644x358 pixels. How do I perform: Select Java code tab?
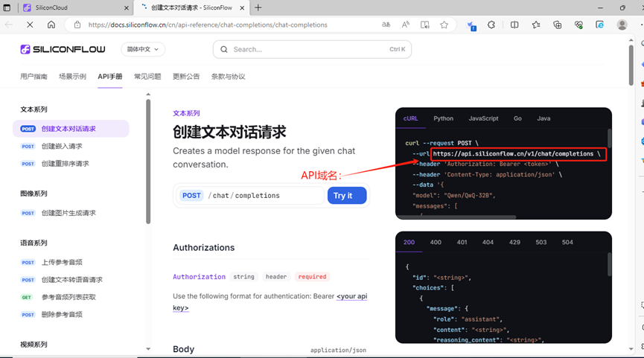(543, 118)
